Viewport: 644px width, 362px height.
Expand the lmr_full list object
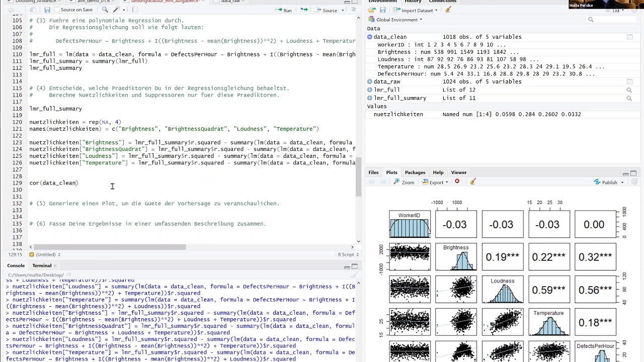(x=370, y=90)
